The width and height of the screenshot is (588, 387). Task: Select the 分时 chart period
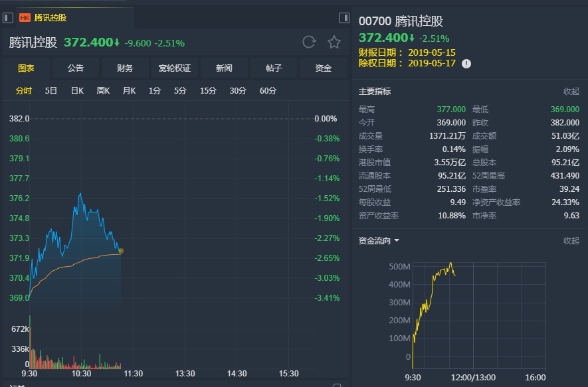coord(24,91)
